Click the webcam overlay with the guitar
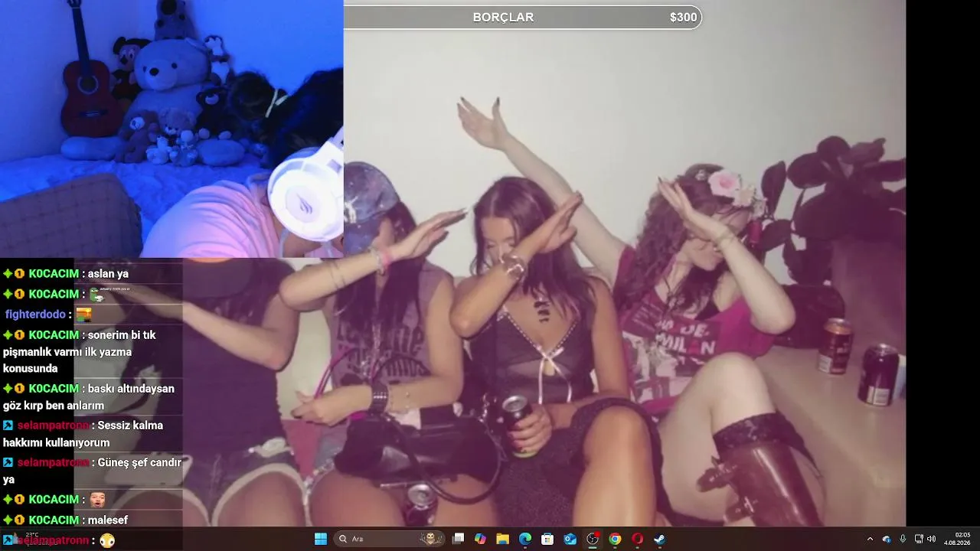 [x=171, y=129]
